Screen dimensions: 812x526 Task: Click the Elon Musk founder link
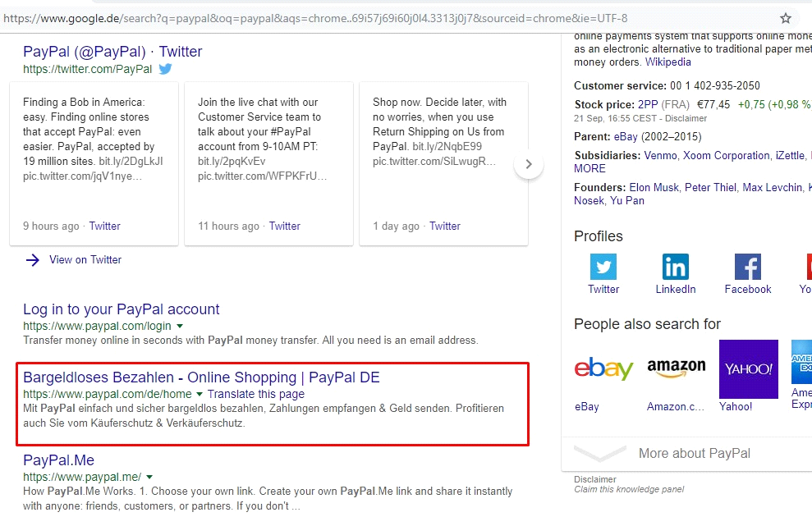[x=654, y=187]
